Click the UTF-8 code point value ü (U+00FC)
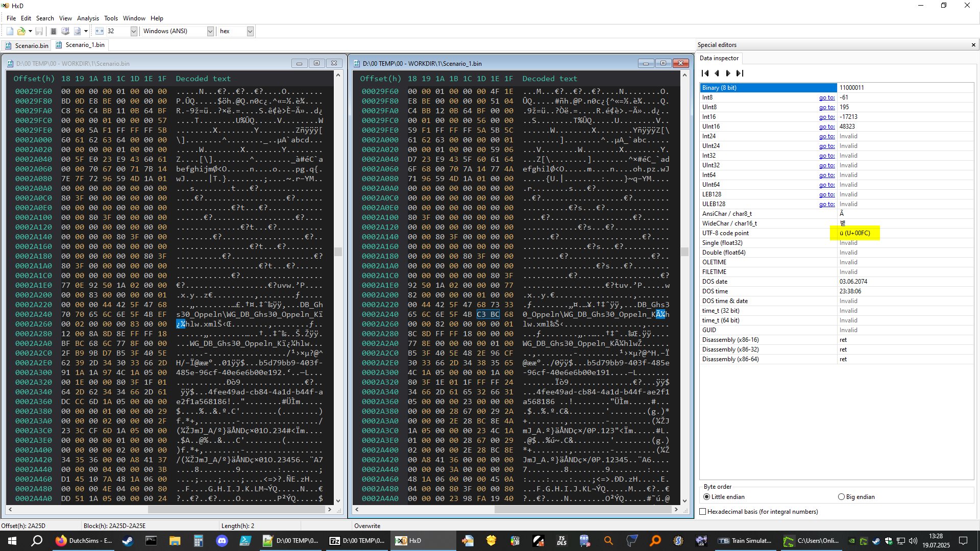 855,233
